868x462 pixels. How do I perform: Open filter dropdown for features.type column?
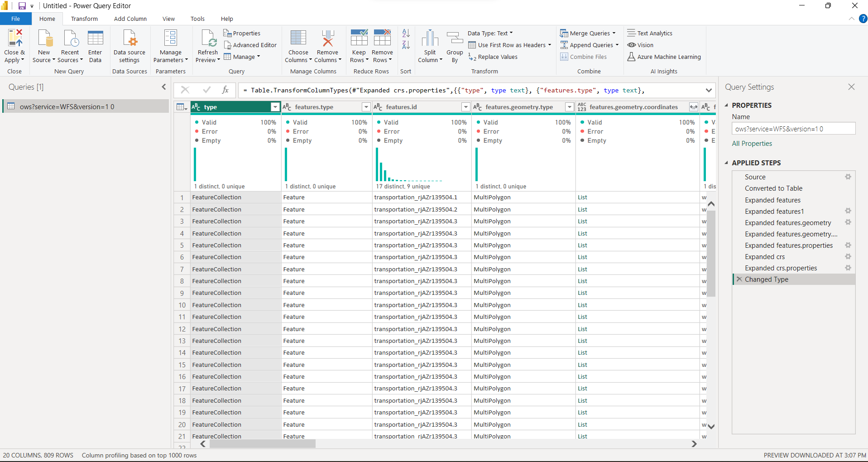366,107
